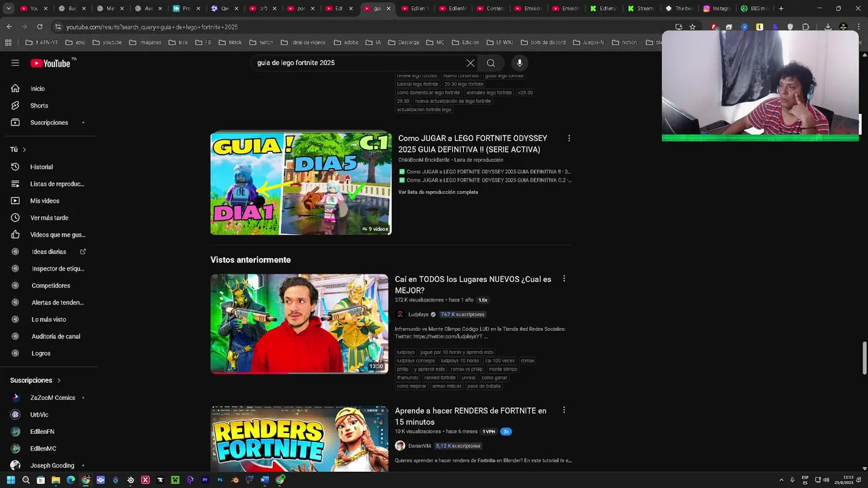Click the 'ranked fortnite' tag chip
Screen dimensions: 868x488
[439, 378]
